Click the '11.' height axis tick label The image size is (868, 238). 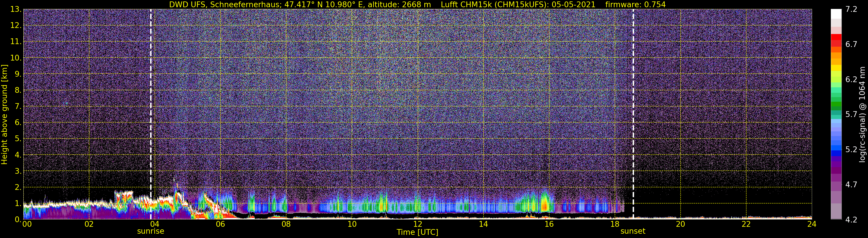tap(16, 42)
